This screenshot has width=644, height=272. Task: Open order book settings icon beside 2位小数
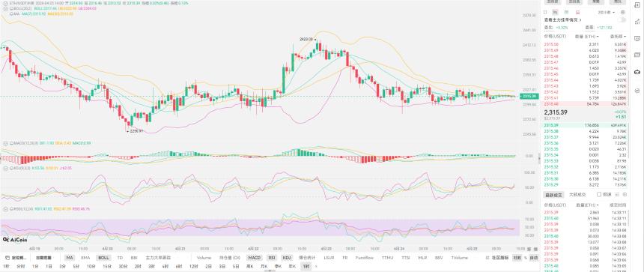pyautogui.click(x=622, y=13)
